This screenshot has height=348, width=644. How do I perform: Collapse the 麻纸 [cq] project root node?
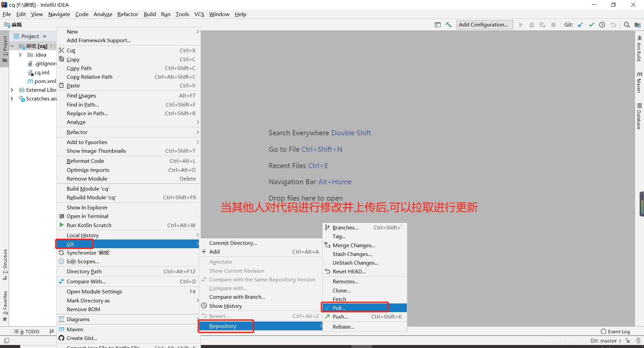pos(12,46)
